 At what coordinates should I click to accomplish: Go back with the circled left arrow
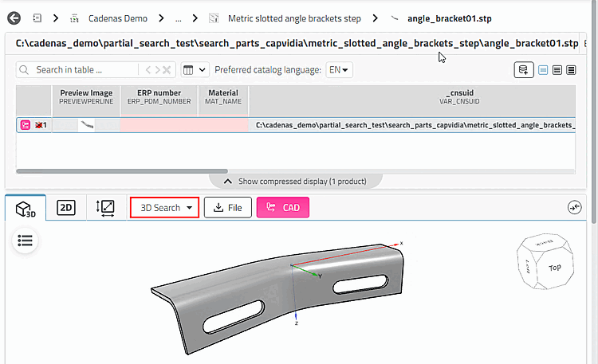tap(14, 18)
